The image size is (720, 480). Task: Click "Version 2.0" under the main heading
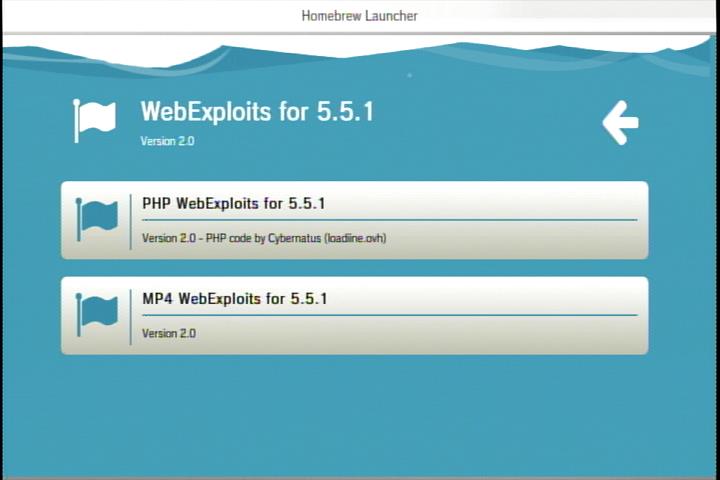[x=167, y=141]
